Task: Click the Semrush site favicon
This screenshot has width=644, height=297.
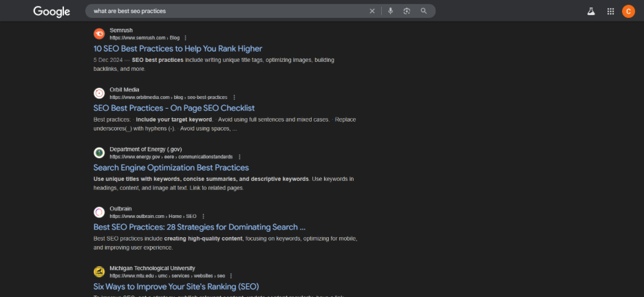Action: click(99, 34)
